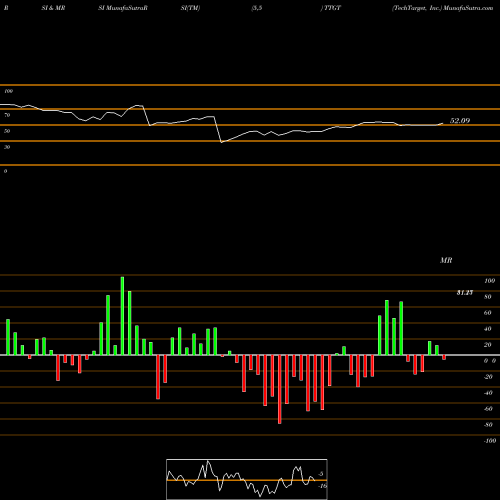This screenshot has width=500, height=500.
Task: Click the mini chart value -16
Action: 322,486
